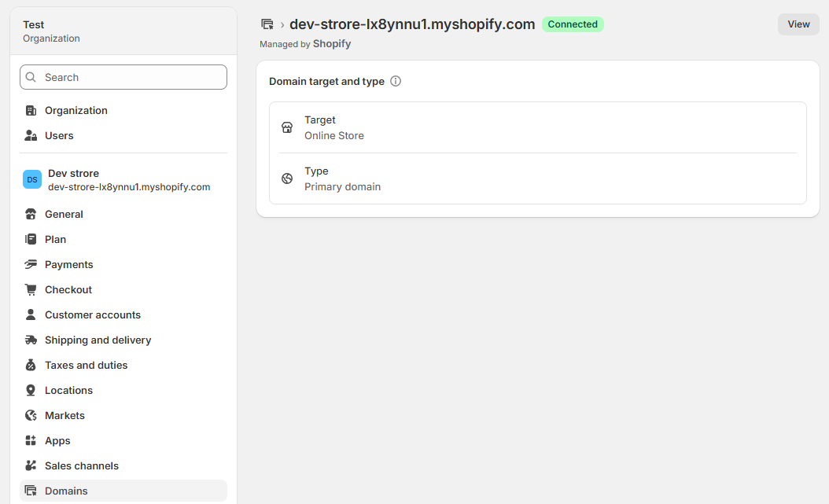This screenshot has height=504, width=829.
Task: Open Apps settings
Action: click(x=123, y=440)
